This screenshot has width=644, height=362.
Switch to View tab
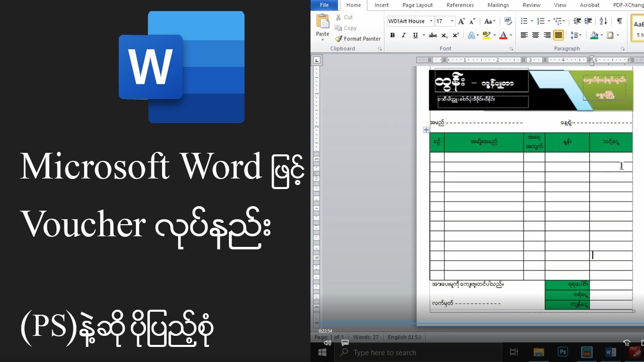[x=560, y=5]
